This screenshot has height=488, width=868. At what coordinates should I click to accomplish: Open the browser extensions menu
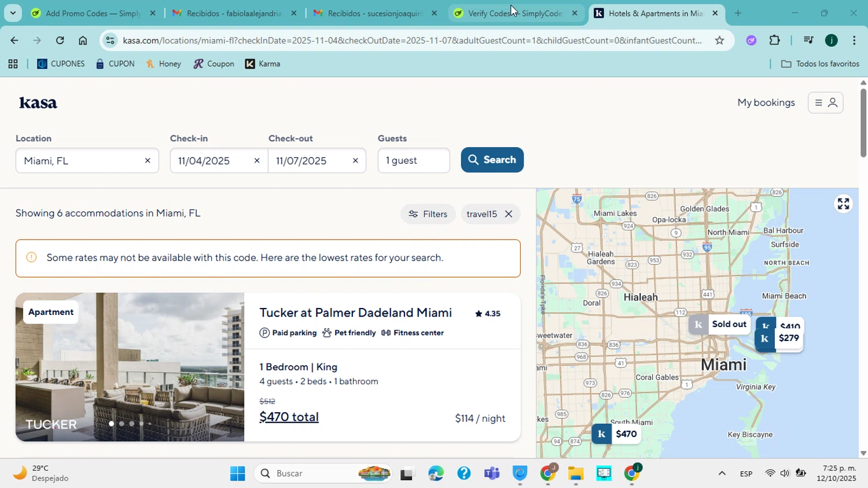point(775,40)
